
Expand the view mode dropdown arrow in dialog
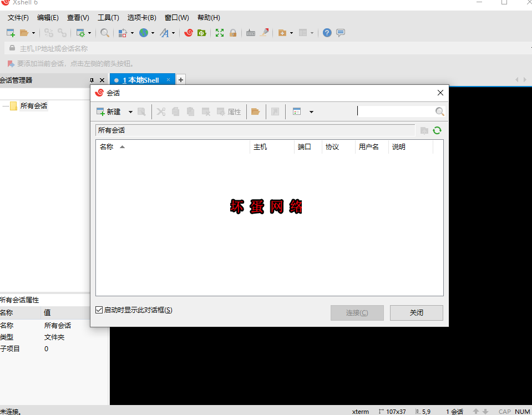click(311, 112)
